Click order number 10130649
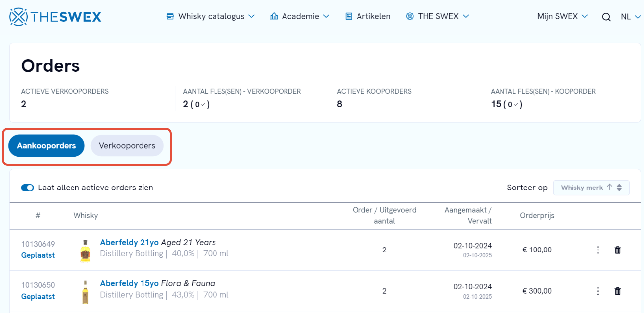 (x=38, y=244)
